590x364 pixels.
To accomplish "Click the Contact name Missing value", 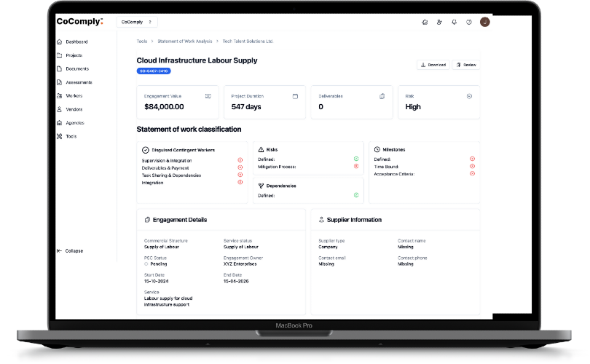I will pyautogui.click(x=406, y=247).
